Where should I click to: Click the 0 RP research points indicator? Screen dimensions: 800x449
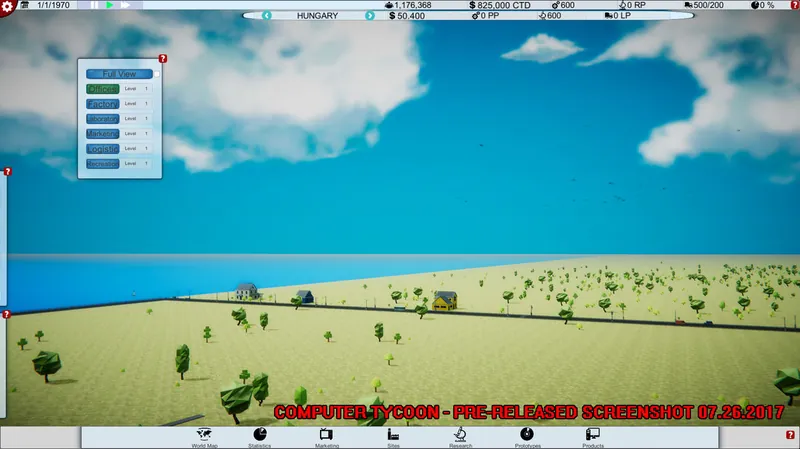point(632,5)
